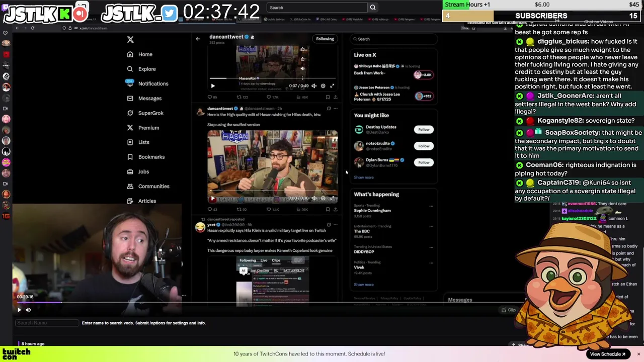Open Communities in the X sidebar
This screenshot has width=644, height=362.
(x=154, y=186)
